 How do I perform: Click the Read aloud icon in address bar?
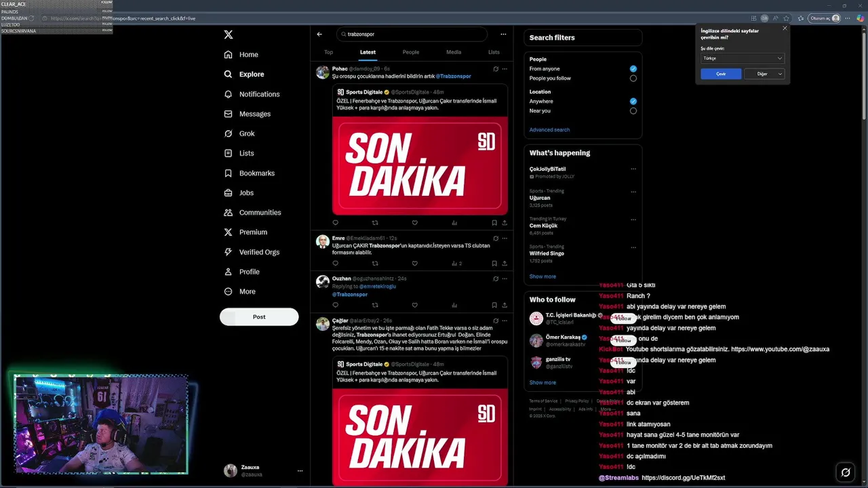click(x=776, y=18)
